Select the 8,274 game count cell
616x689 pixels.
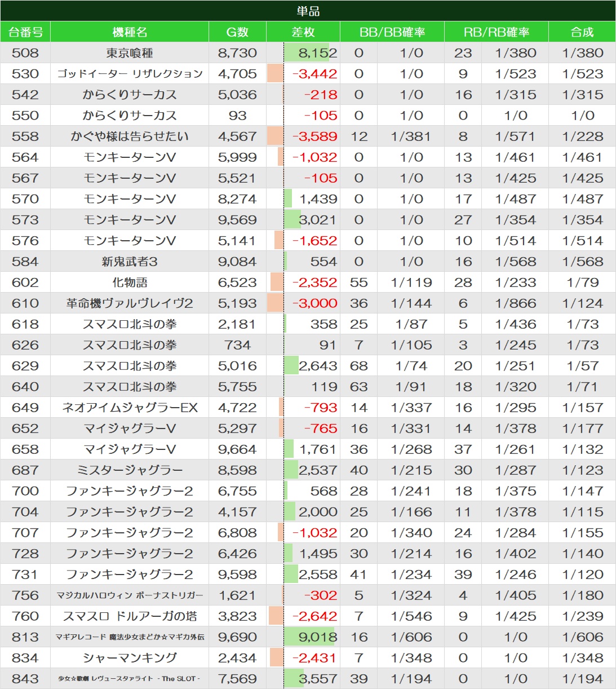click(x=237, y=199)
